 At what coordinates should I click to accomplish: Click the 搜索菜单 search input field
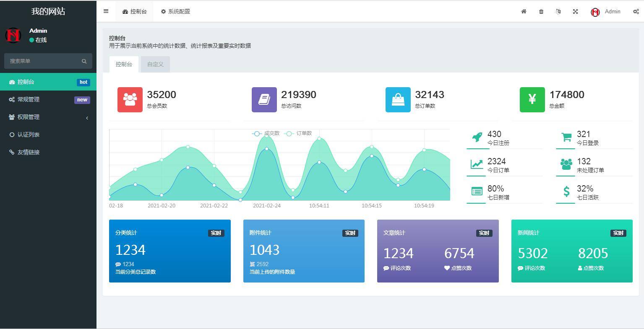tap(42, 61)
